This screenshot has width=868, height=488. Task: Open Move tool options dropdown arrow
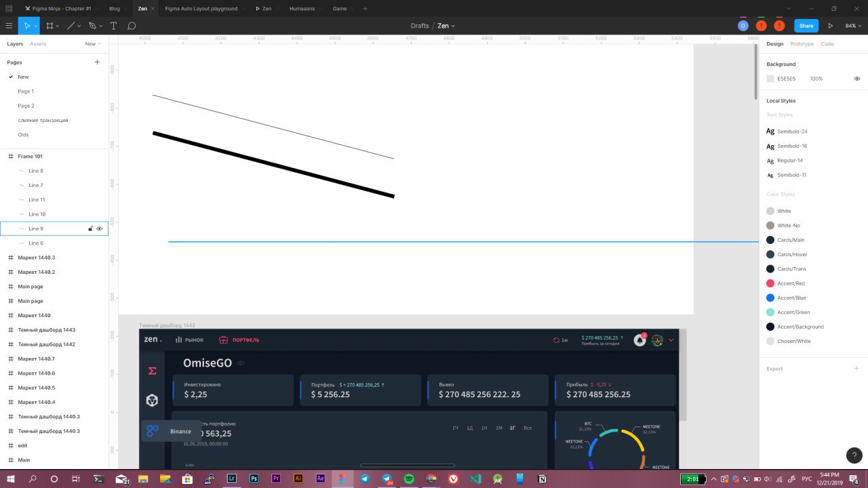coord(35,26)
